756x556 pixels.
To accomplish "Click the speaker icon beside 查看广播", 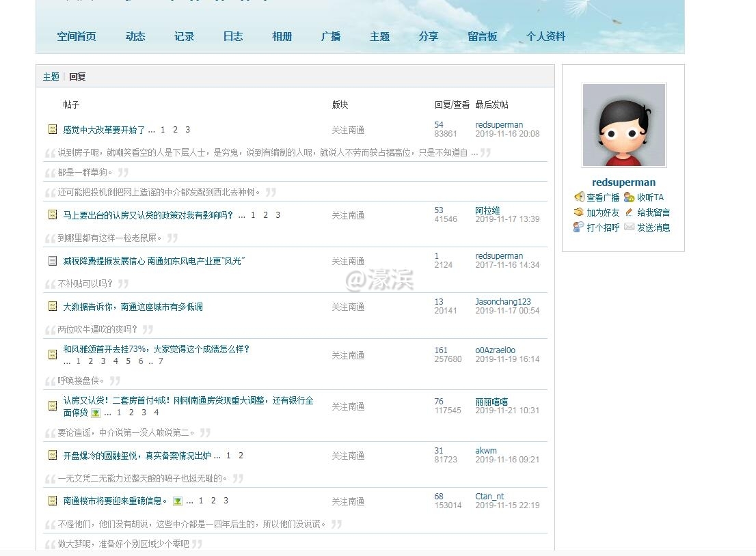I will [x=579, y=197].
